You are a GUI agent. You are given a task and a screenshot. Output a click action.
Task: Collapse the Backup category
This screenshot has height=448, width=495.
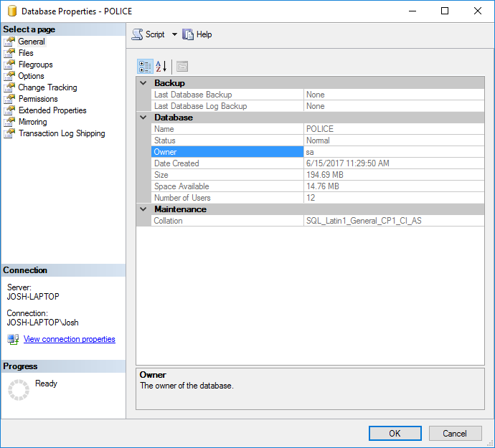click(x=143, y=83)
